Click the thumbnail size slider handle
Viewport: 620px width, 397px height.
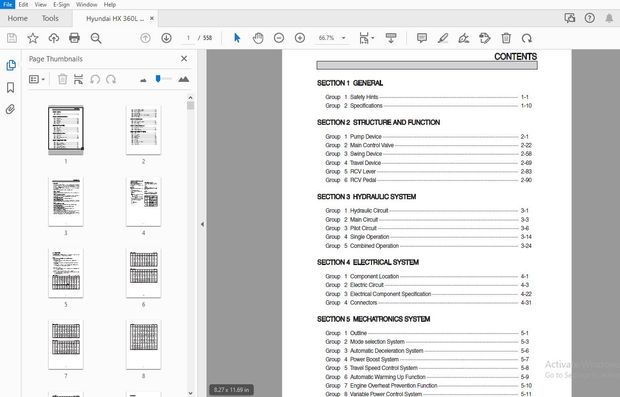pos(158,79)
